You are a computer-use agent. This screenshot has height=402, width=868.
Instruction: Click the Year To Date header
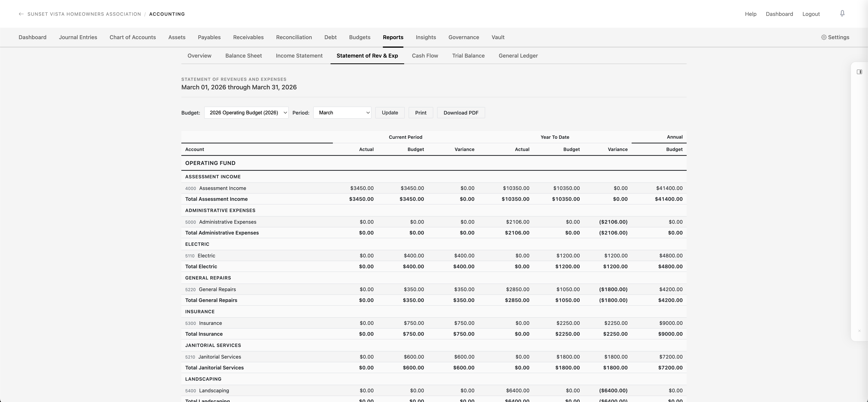(555, 137)
